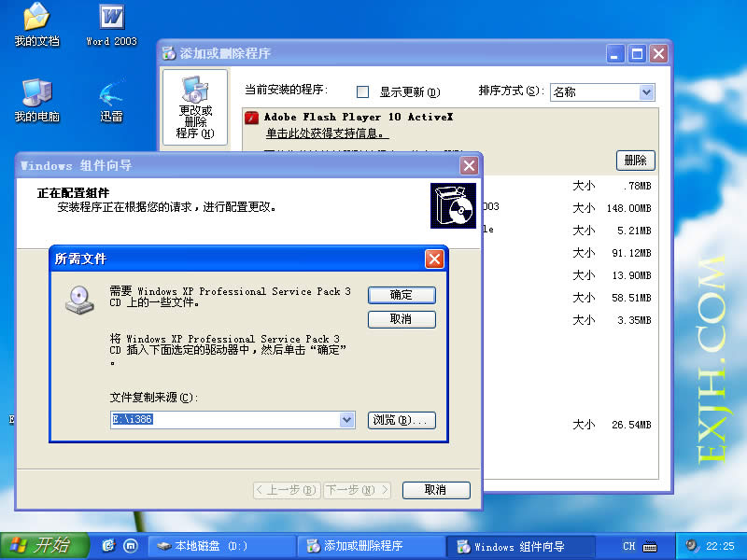Click the Internet Explorer quick launch icon

[x=108, y=546]
